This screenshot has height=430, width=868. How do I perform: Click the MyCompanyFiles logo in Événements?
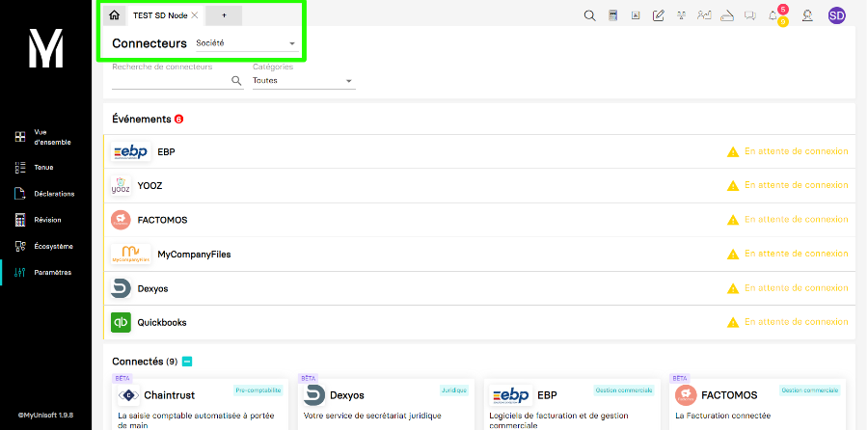coord(130,254)
